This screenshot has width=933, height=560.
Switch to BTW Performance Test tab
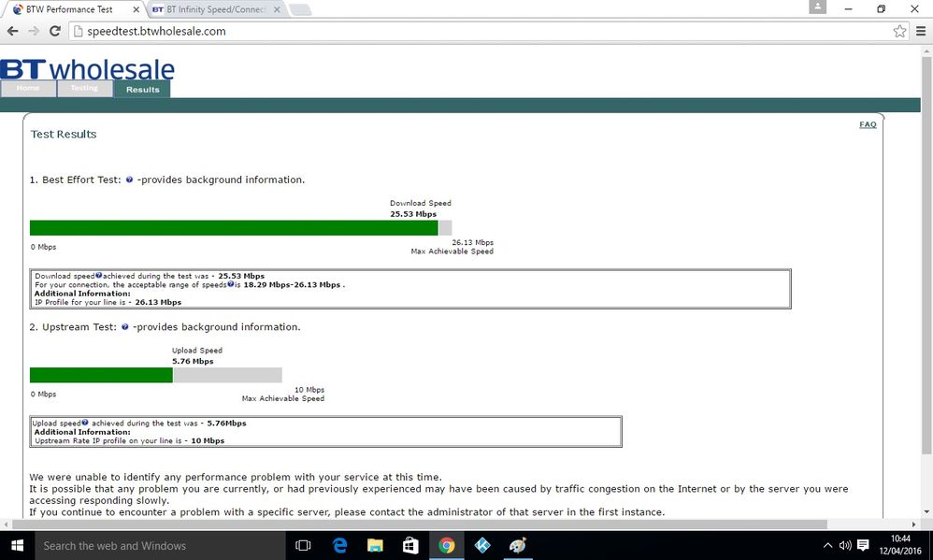69,9
